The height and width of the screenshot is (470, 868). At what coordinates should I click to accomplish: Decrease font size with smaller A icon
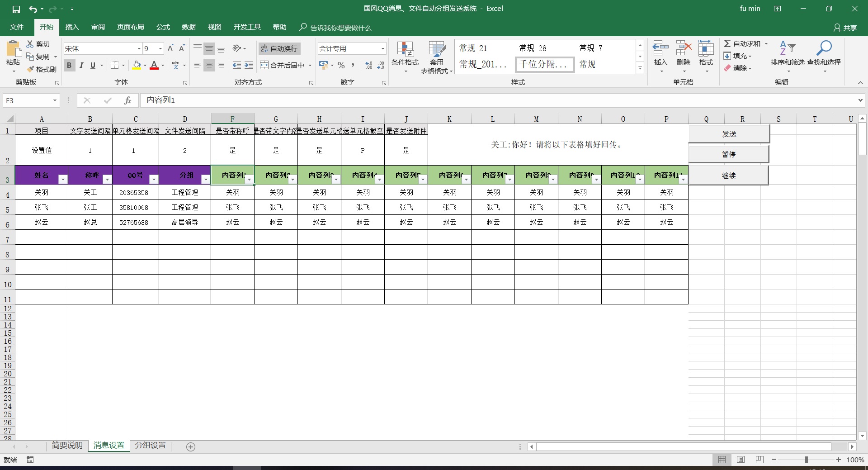(x=182, y=48)
